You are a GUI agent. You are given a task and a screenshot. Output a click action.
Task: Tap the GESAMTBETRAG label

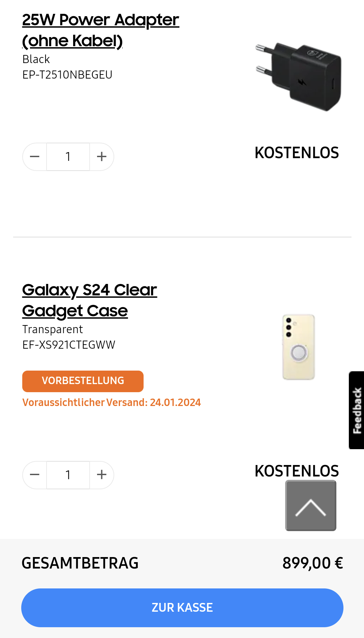click(x=80, y=563)
